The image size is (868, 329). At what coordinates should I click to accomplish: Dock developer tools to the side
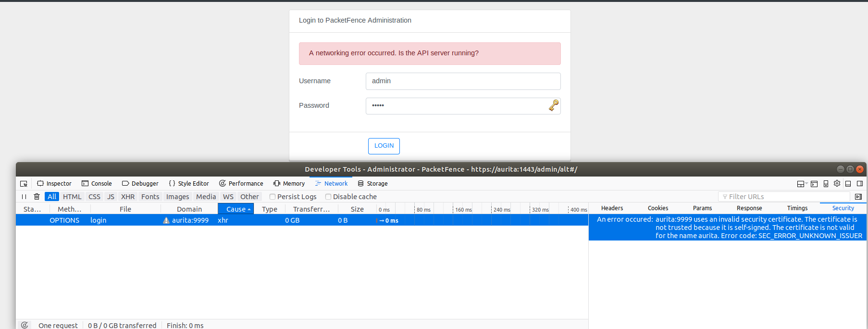point(860,184)
